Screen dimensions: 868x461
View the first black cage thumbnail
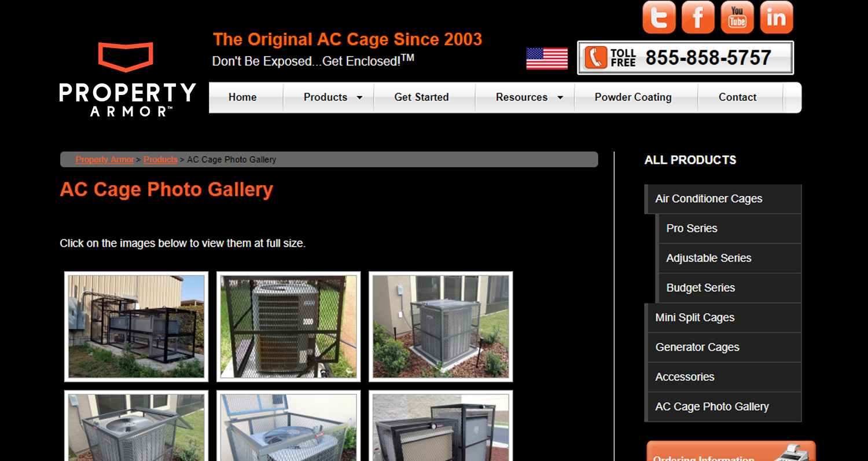(x=136, y=327)
